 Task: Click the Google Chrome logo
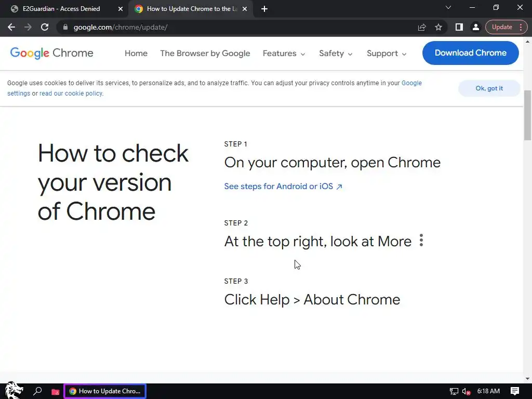pyautogui.click(x=51, y=53)
